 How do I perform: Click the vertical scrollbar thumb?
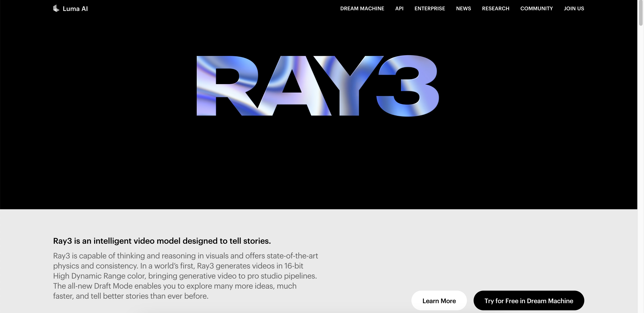coord(641,13)
